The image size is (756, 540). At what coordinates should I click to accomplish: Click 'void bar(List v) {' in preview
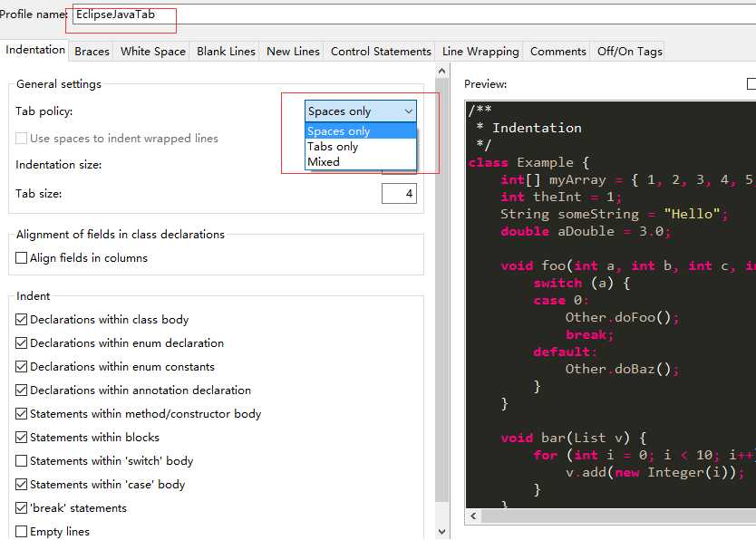click(x=574, y=438)
